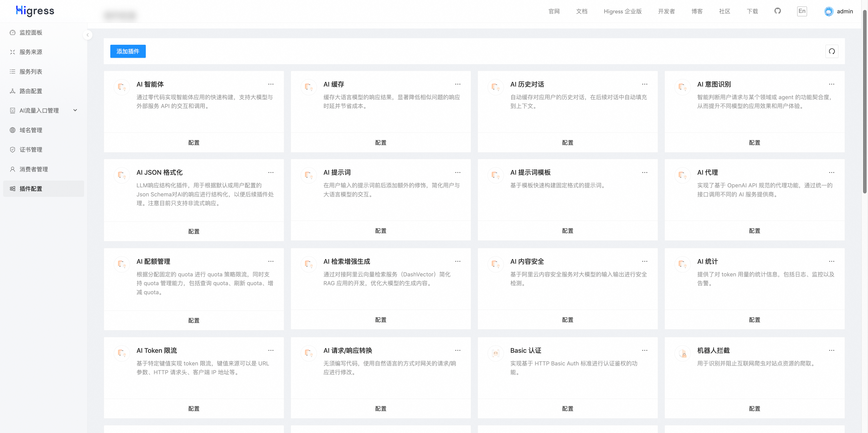Click the AI 智能体 plugin icon
The height and width of the screenshot is (433, 868).
click(x=122, y=87)
